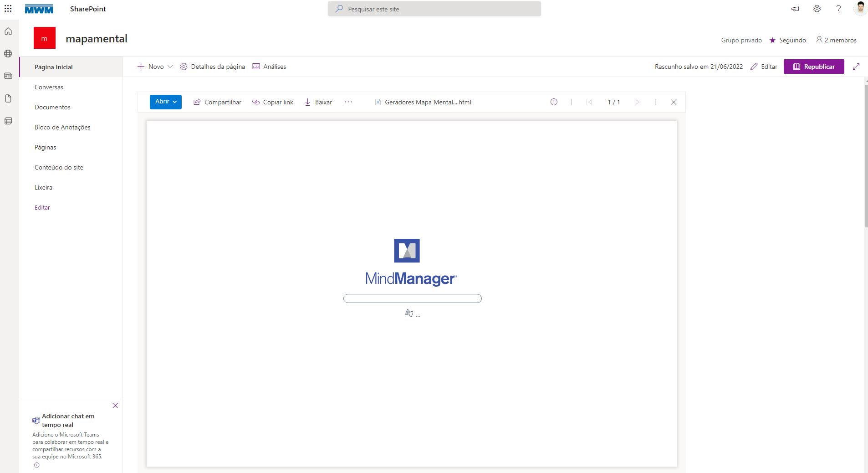This screenshot has height=473, width=868.
Task: Expand the Abrir dropdown button
Action: 165,102
